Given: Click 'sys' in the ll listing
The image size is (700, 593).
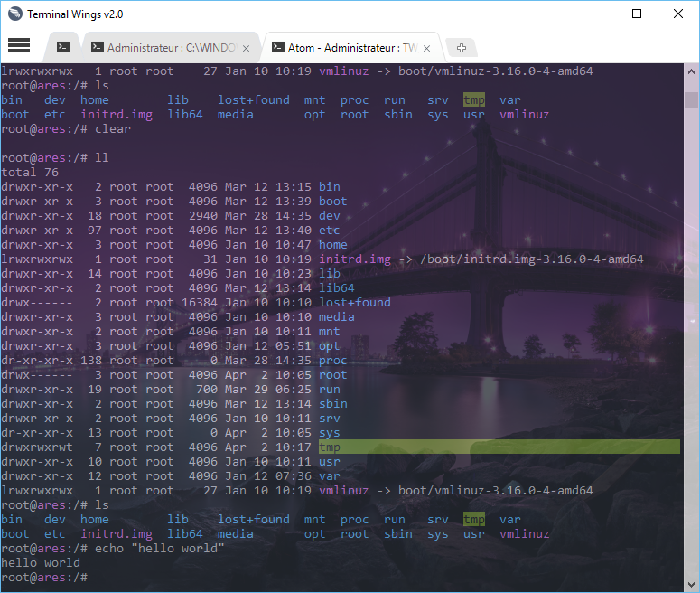Looking at the screenshot, I should click(330, 433).
